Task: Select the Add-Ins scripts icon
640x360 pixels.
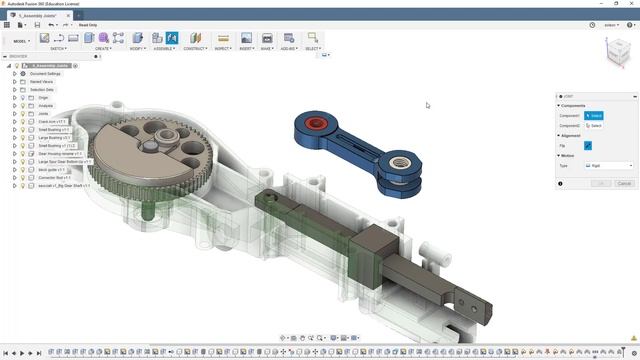Action: click(289, 38)
